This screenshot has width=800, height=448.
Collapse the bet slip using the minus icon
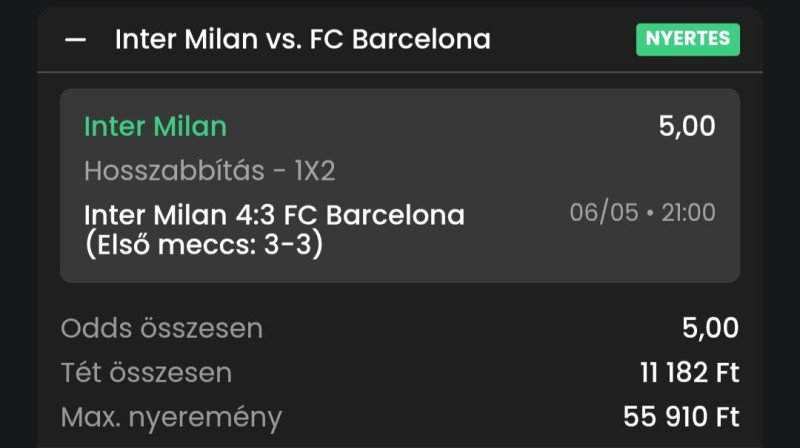coord(76,40)
